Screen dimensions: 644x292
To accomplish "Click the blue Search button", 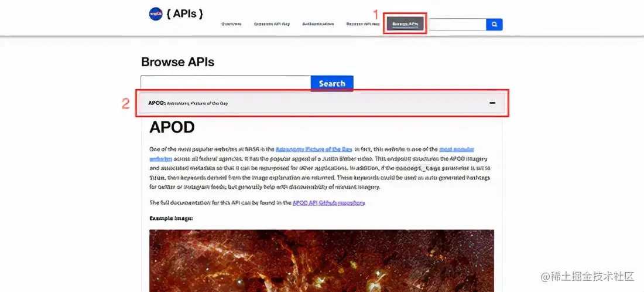I will tap(332, 83).
